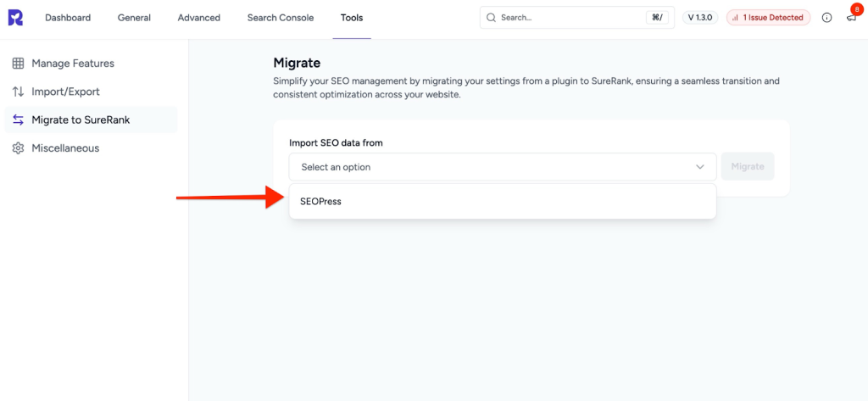Click the Import SEO data from label
Image resolution: width=868 pixels, height=401 pixels.
(336, 143)
